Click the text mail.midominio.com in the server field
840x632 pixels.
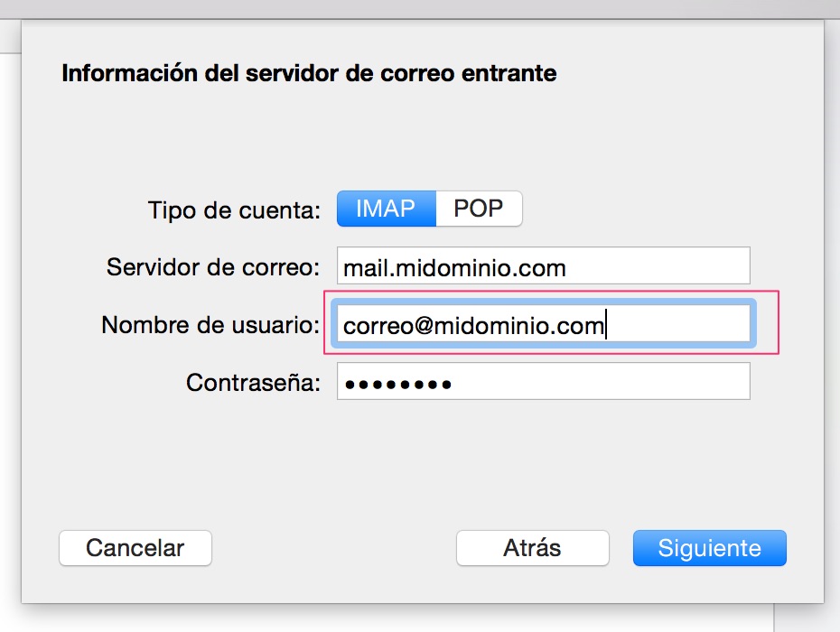(x=454, y=268)
